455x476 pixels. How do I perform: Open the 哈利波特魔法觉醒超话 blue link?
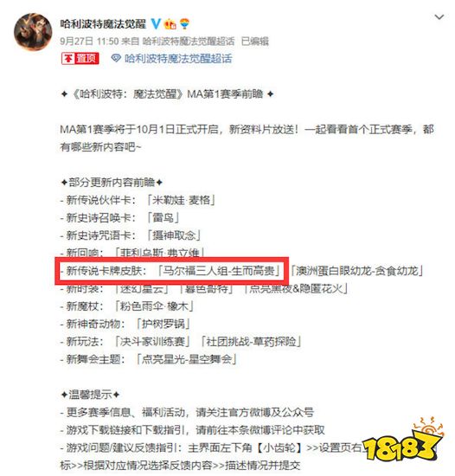pyautogui.click(x=178, y=58)
